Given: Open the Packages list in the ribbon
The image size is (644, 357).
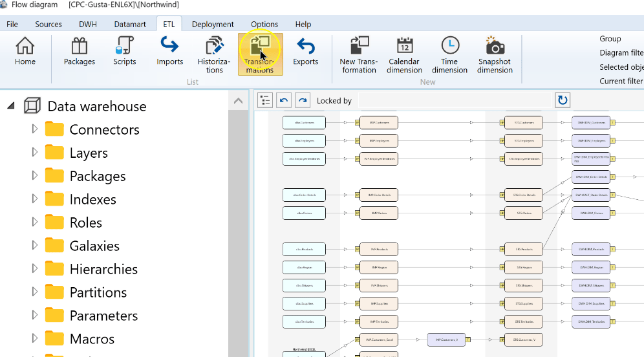Looking at the screenshot, I should (x=80, y=51).
